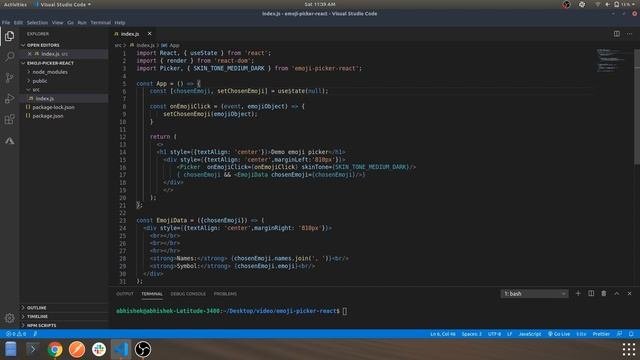This screenshot has width=640, height=360.
Task: Open the Explorer view in activity bar
Action: 9,36
